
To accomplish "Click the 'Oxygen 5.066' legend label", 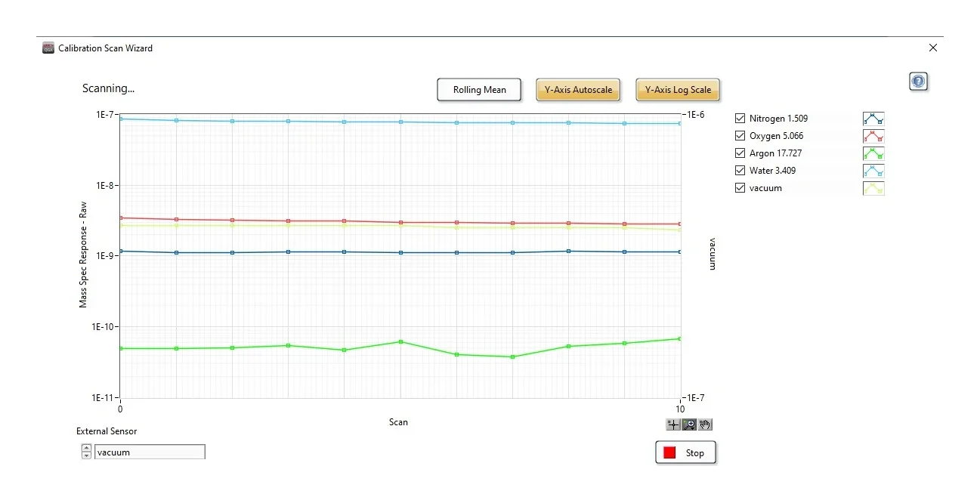I will (776, 136).
